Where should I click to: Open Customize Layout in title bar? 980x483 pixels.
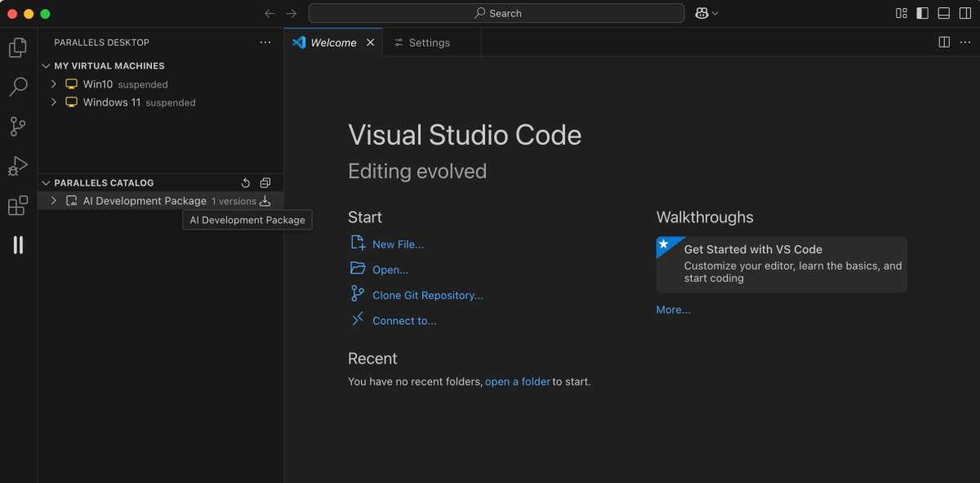[902, 13]
